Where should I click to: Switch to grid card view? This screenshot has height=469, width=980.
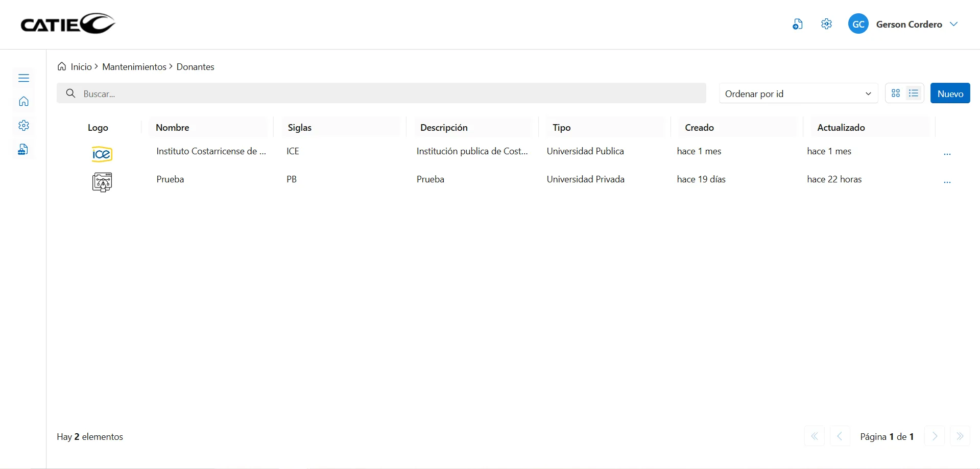(x=896, y=93)
